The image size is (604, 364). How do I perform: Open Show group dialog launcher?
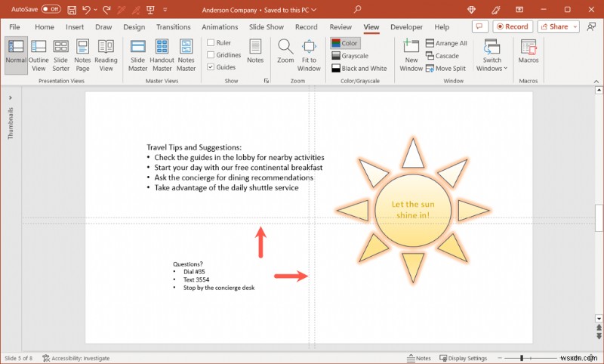click(x=267, y=81)
